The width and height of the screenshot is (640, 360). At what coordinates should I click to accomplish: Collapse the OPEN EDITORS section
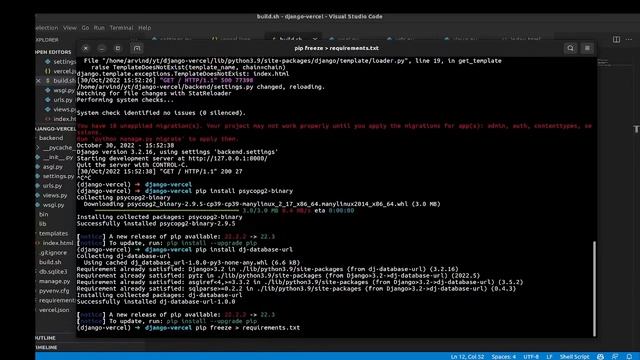[53, 52]
